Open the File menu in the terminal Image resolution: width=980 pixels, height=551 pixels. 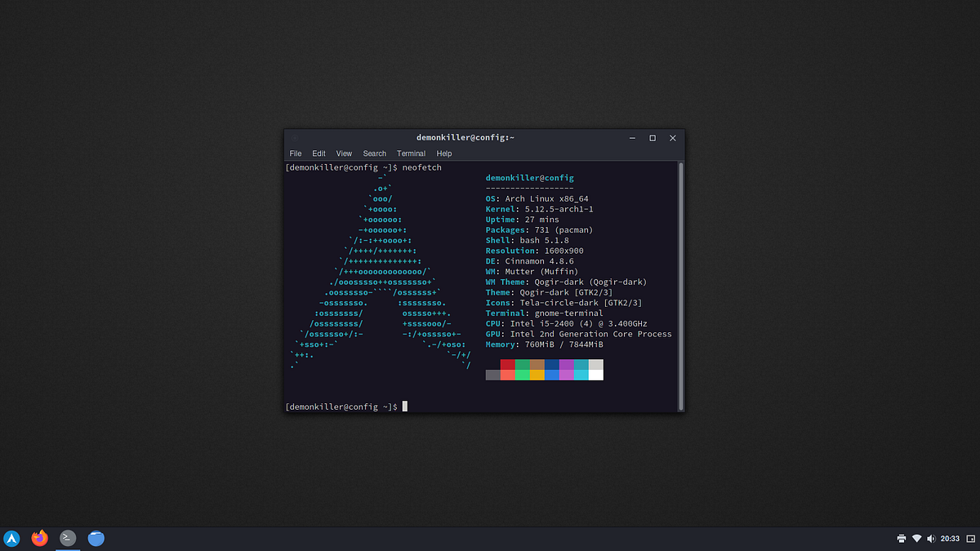(x=295, y=153)
